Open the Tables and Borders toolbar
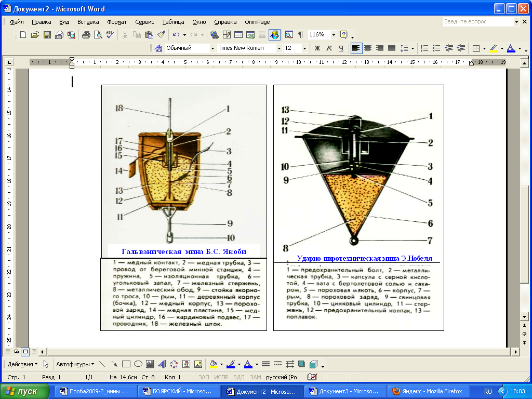532x399 pixels. [227, 35]
